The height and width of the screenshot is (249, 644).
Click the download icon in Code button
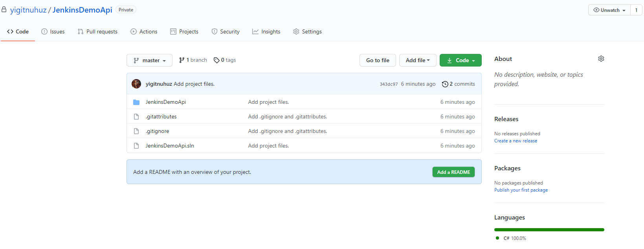[x=450, y=61]
